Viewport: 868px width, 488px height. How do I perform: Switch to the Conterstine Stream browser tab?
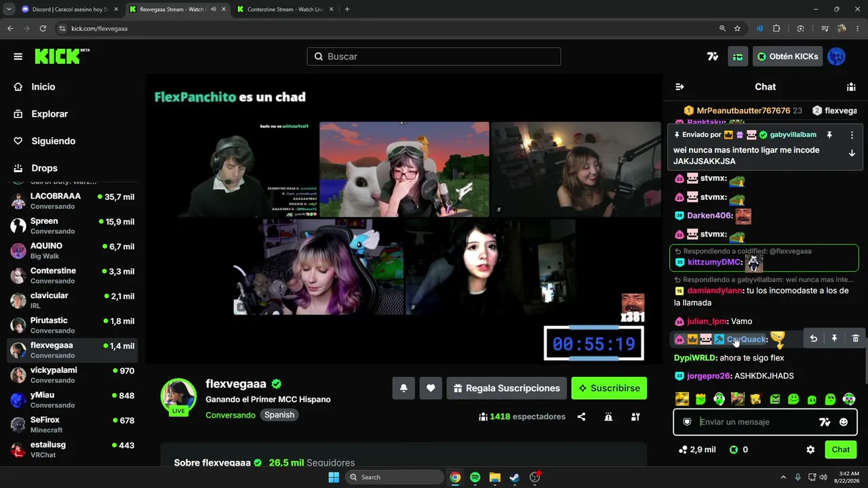[x=285, y=9]
